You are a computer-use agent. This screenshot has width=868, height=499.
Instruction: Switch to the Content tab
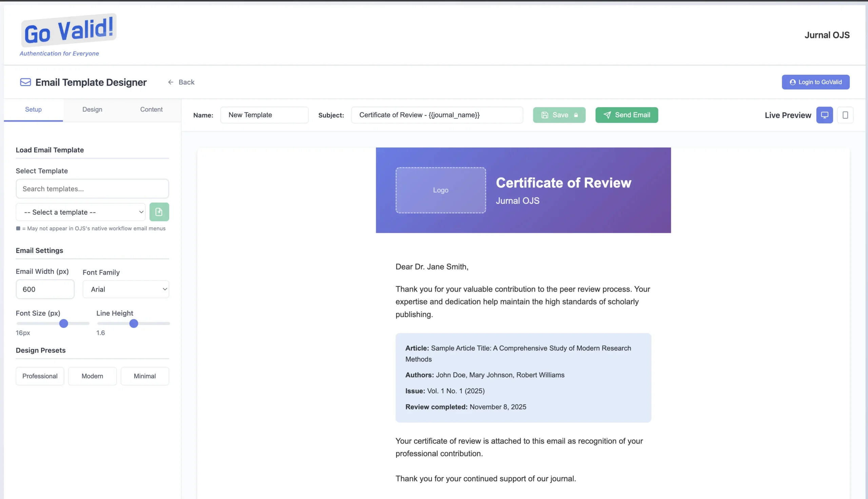151,109
